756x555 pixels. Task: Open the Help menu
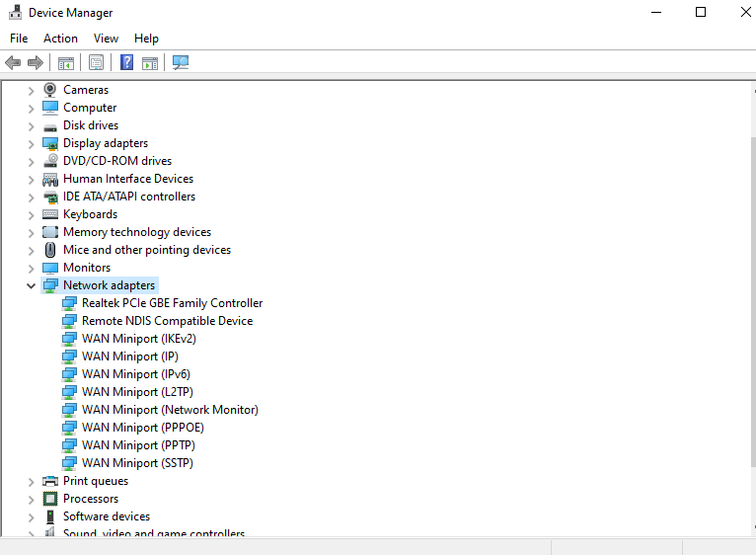click(146, 39)
